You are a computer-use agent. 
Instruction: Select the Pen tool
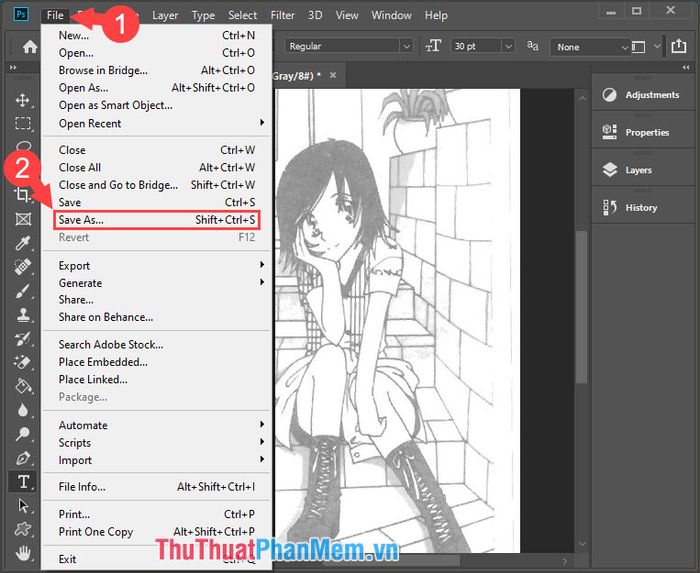pos(23,458)
